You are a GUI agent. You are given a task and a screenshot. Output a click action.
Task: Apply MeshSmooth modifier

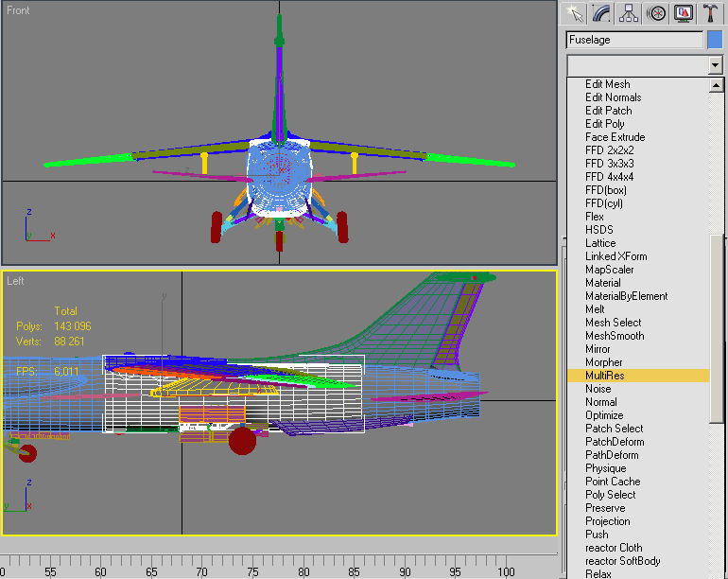coord(615,336)
